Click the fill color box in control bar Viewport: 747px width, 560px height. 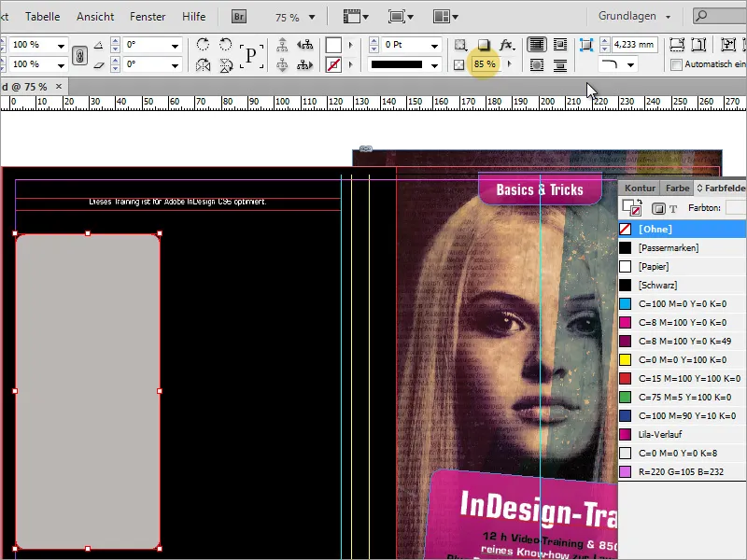pos(333,45)
